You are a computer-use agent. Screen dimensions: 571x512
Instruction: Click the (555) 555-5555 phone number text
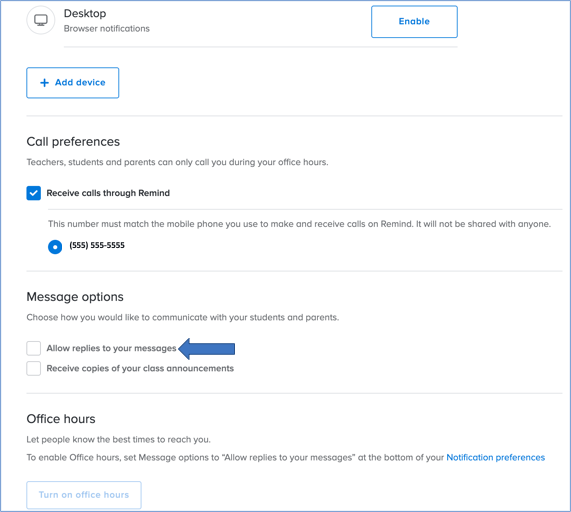click(97, 245)
